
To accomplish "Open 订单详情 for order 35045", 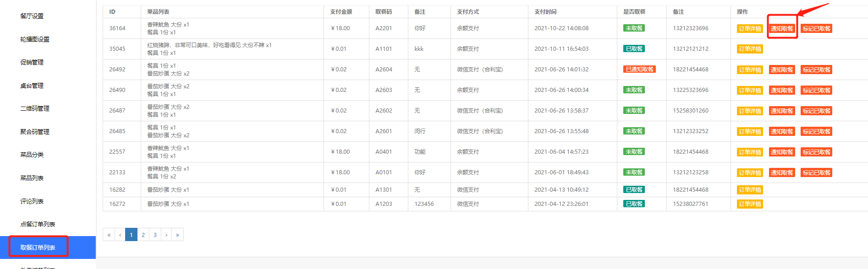I will [750, 49].
